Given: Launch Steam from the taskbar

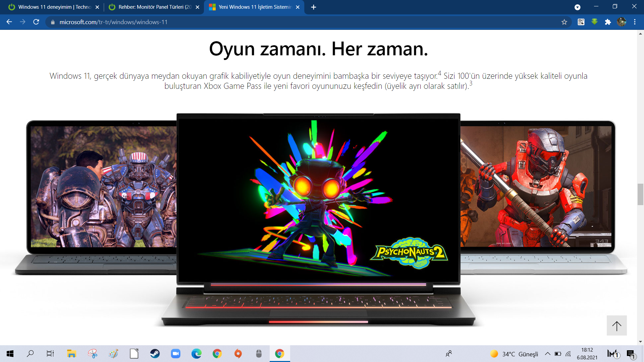Looking at the screenshot, I should coord(155,354).
